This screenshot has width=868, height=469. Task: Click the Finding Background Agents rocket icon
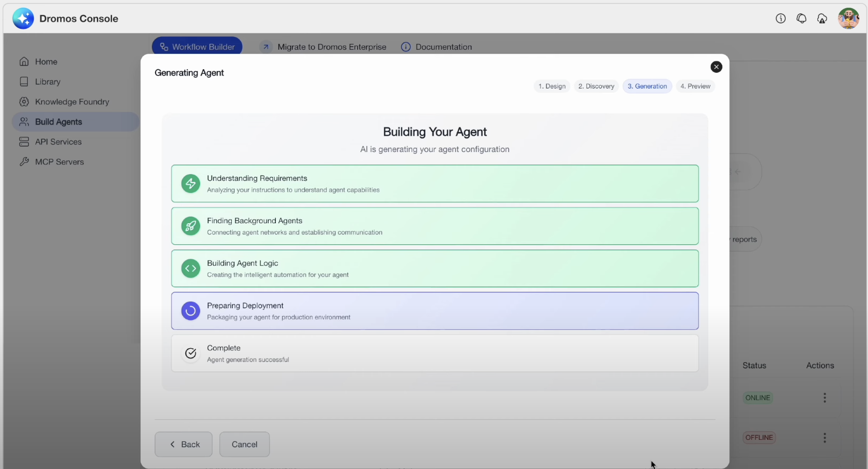coord(190,226)
